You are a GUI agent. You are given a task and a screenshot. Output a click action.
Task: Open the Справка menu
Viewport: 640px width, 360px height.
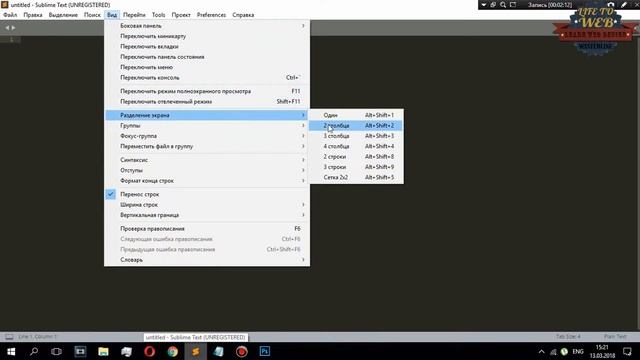coord(243,15)
